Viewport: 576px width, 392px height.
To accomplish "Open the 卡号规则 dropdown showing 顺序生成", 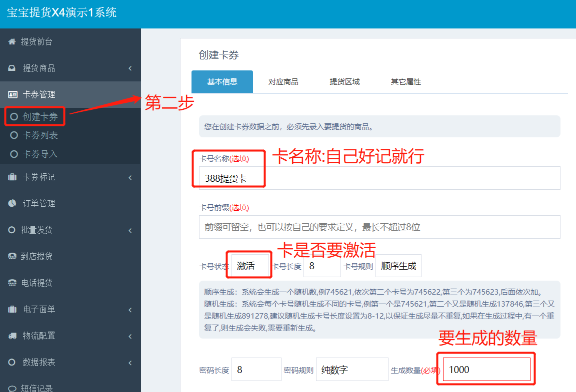I will (x=398, y=265).
